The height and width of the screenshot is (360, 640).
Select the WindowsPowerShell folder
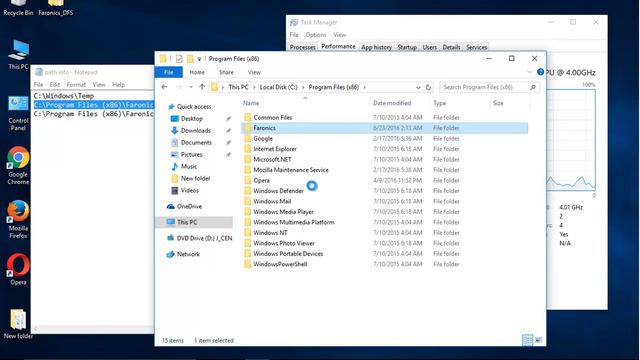tap(280, 264)
